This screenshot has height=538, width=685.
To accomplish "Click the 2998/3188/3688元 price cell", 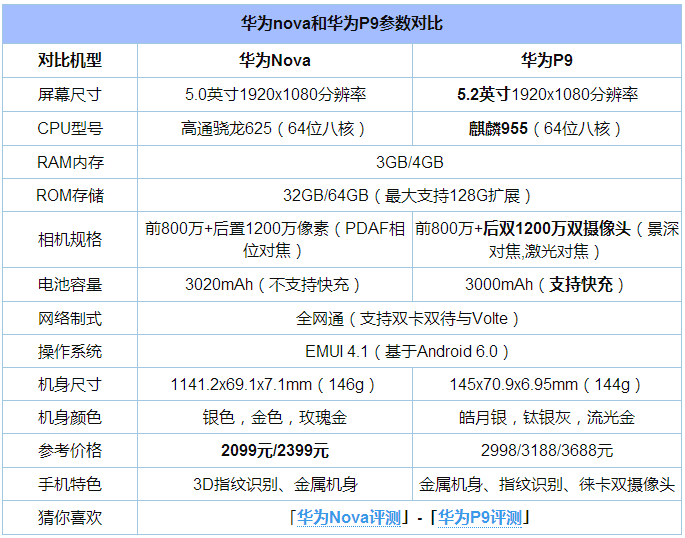I will tap(547, 451).
